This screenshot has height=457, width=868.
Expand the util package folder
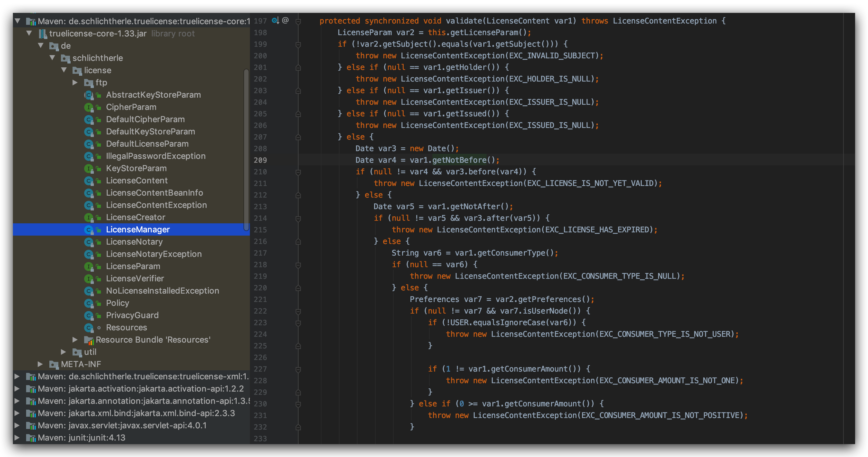pyautogui.click(x=64, y=352)
